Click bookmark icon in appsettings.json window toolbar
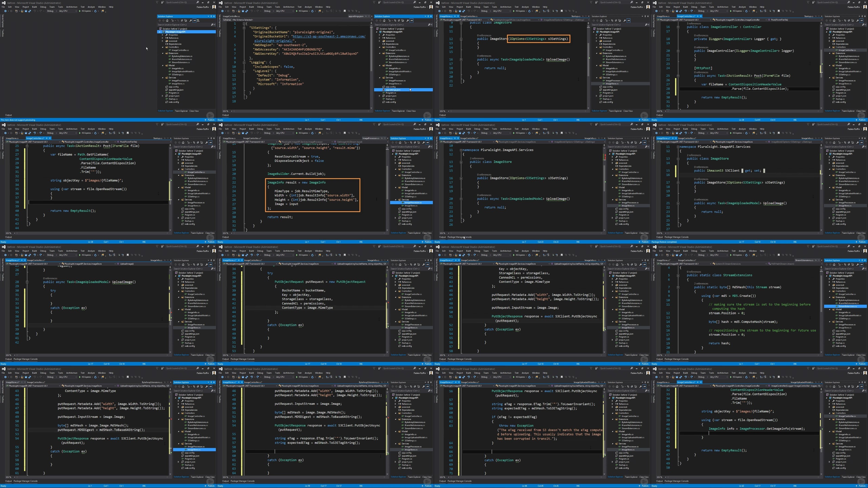 pyautogui.click(x=345, y=11)
